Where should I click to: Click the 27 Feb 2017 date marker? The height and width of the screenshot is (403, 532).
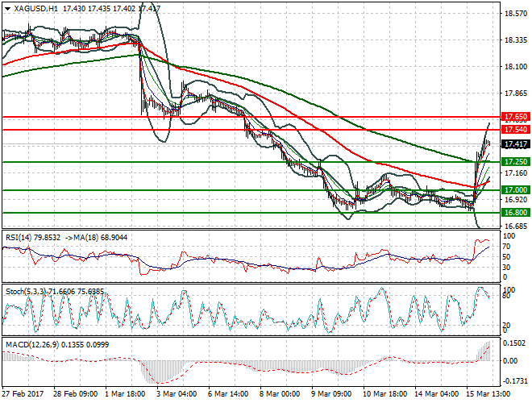22,395
